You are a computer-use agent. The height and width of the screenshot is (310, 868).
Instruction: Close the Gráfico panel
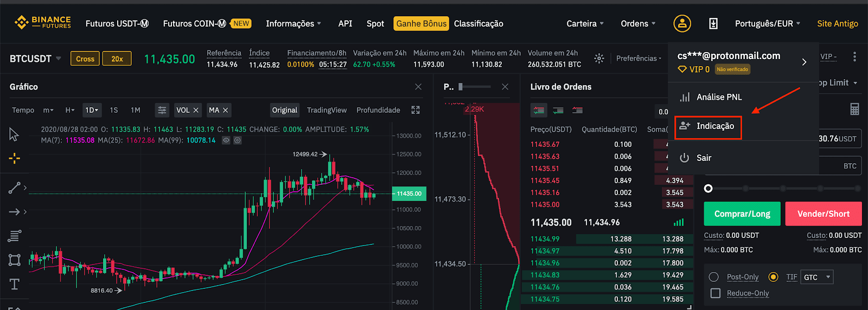point(418,87)
